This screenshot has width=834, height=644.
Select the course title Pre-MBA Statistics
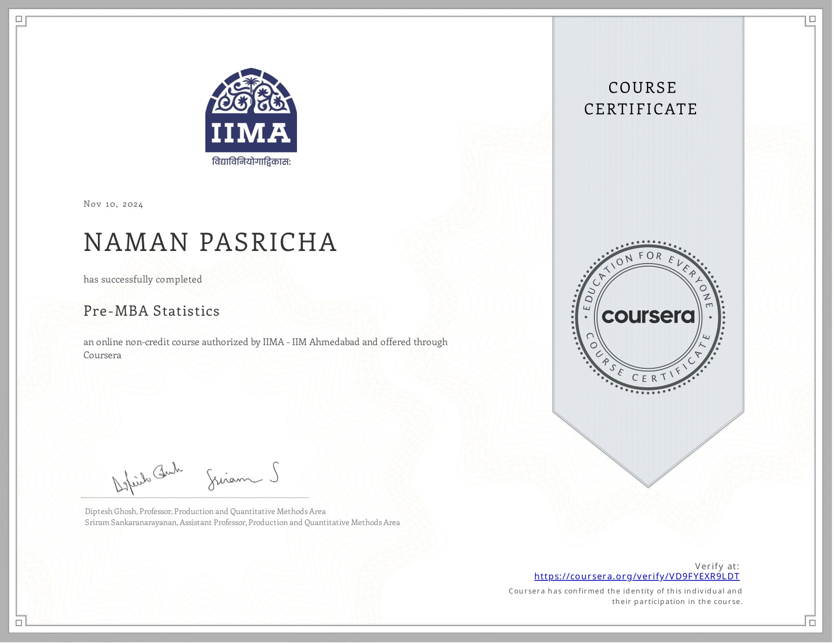(x=152, y=311)
